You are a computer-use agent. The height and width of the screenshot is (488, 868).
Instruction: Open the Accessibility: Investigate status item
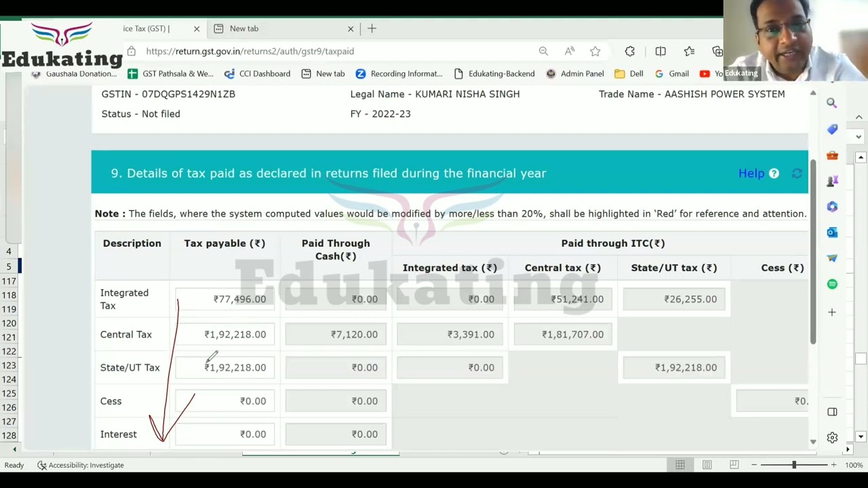(80, 465)
